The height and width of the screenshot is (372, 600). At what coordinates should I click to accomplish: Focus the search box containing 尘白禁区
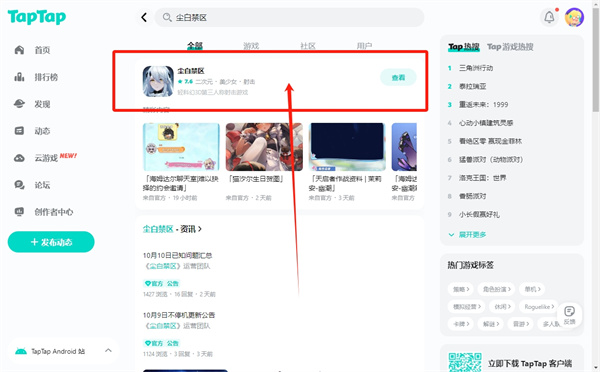pyautogui.click(x=289, y=17)
